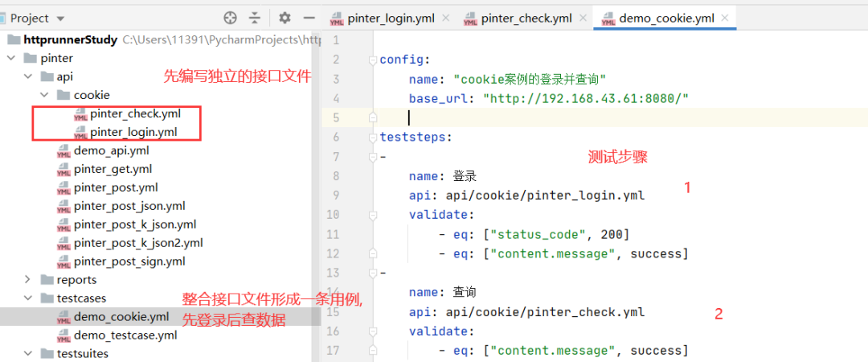The height and width of the screenshot is (362, 868).
Task: Select pinter_check.yml file name in tree
Action: [x=136, y=113]
